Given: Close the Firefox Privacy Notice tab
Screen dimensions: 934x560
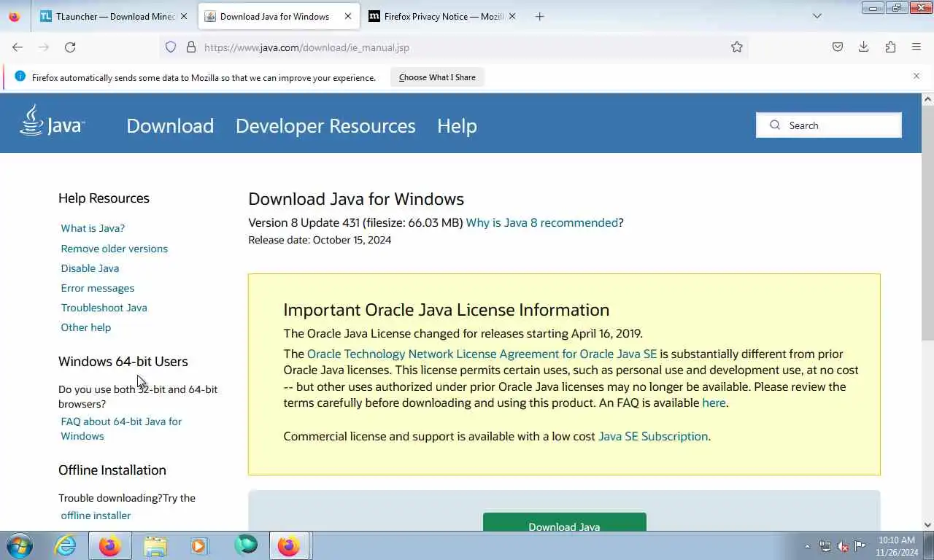Looking at the screenshot, I should coord(512,16).
